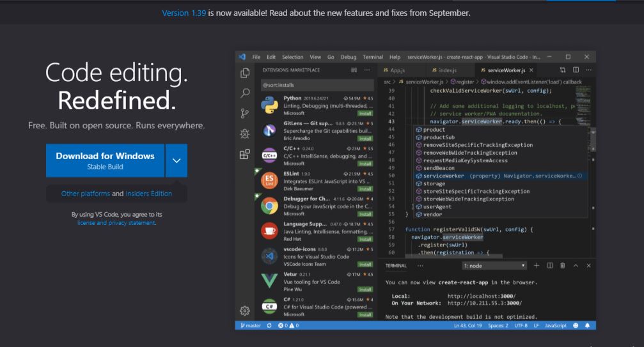Open extensions panel more actions ellipsis

pos(367,70)
